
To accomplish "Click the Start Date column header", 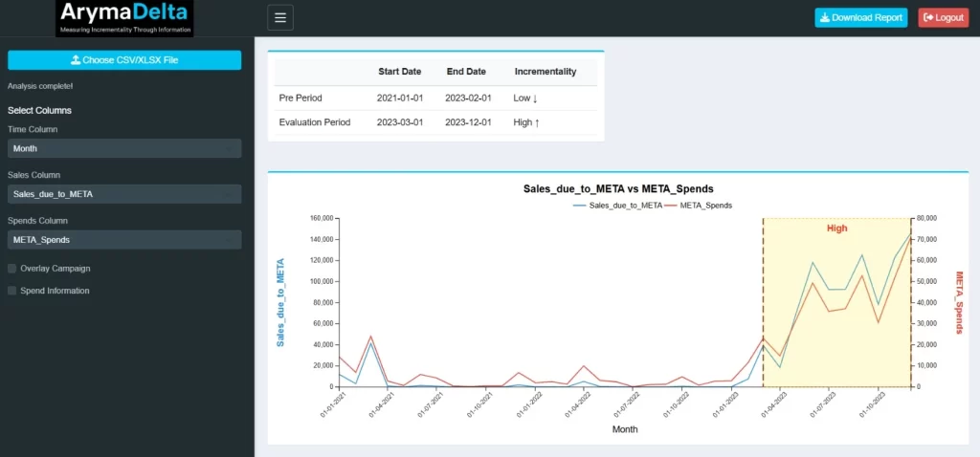I will pyautogui.click(x=399, y=72).
